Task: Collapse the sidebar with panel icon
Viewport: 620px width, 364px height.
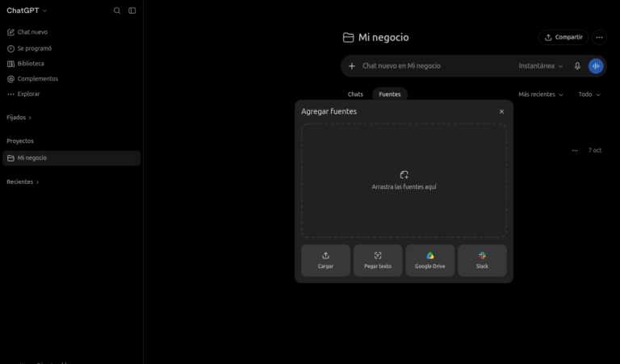Action: (x=132, y=10)
